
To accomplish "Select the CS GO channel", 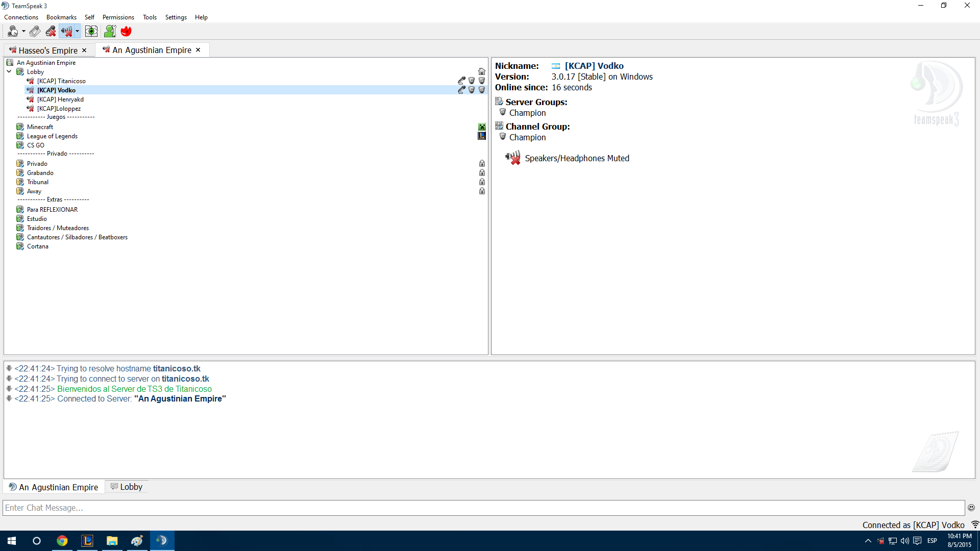I will 35,145.
